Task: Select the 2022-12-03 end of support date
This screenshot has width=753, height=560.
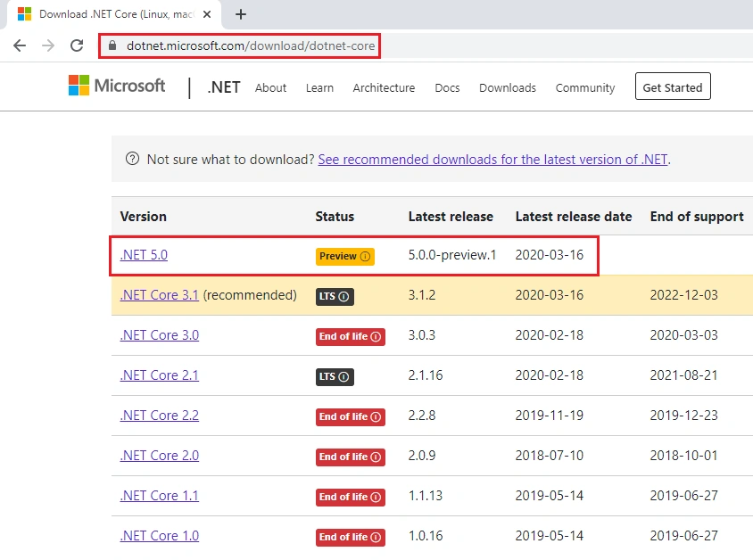Action: point(683,294)
